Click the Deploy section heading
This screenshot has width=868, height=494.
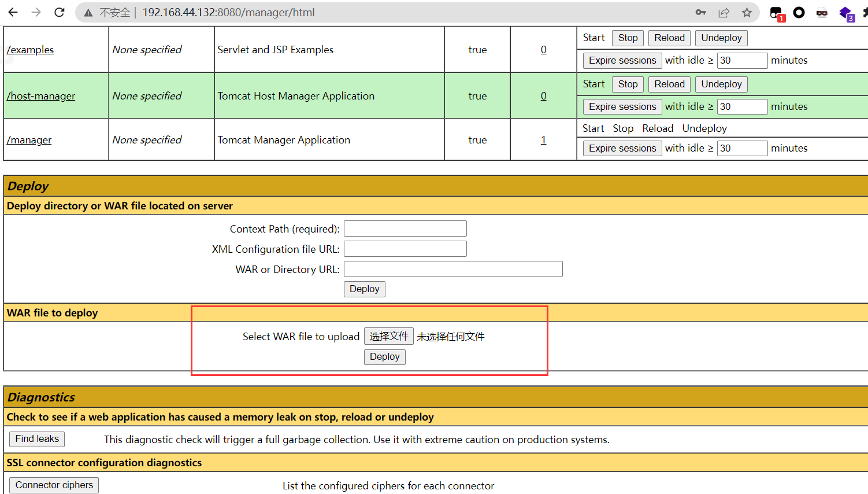point(28,186)
